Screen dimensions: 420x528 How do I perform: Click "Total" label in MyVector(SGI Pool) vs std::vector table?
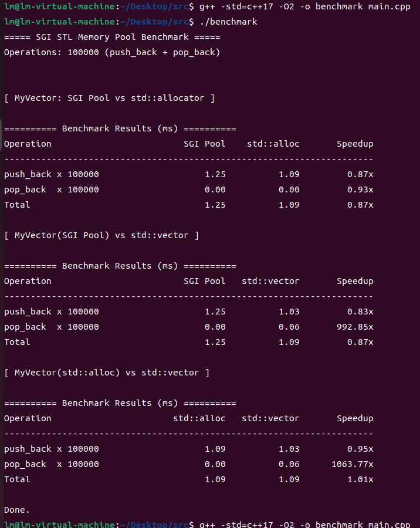[17, 342]
